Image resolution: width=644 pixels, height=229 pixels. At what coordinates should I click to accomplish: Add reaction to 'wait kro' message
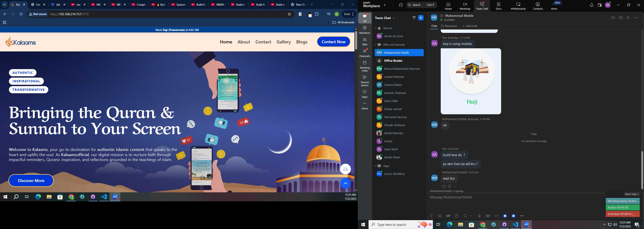pos(449,186)
